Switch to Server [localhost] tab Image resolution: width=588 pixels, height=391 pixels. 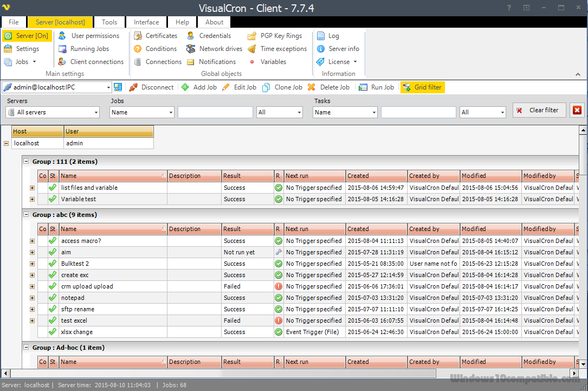pyautogui.click(x=60, y=22)
